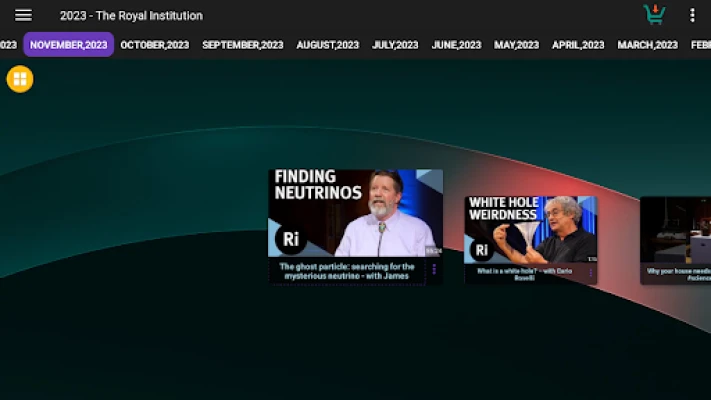Click the ghost particle video title
Screen dimensions: 711x400
pos(347,271)
